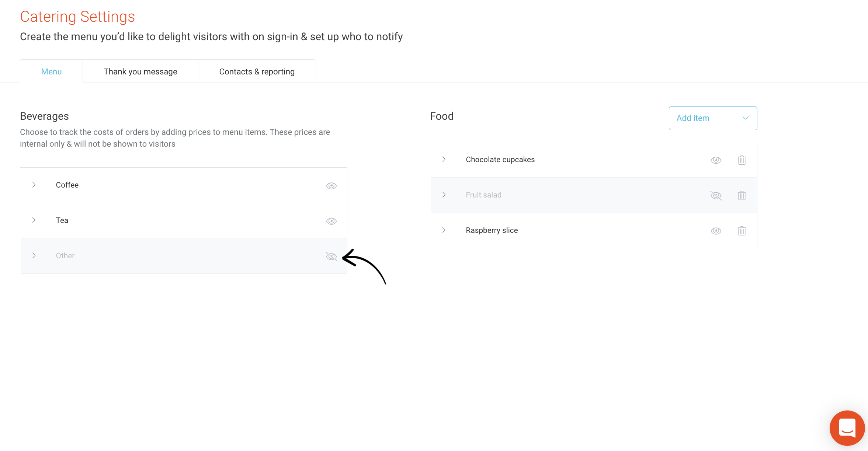Expand the Tea row chevron

point(34,220)
